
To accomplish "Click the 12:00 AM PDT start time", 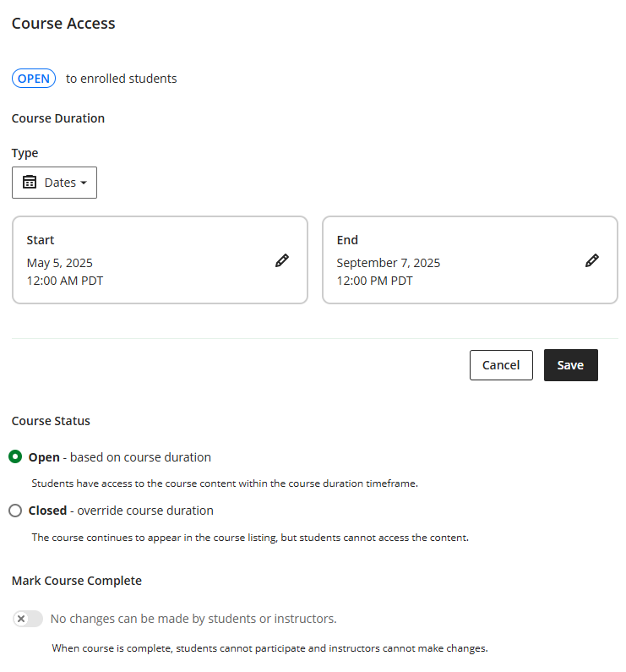I will pos(65,281).
